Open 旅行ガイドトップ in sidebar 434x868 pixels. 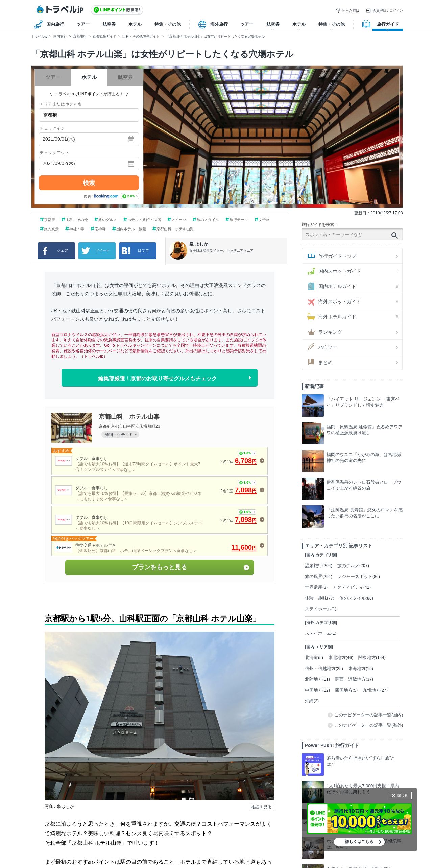352,256
